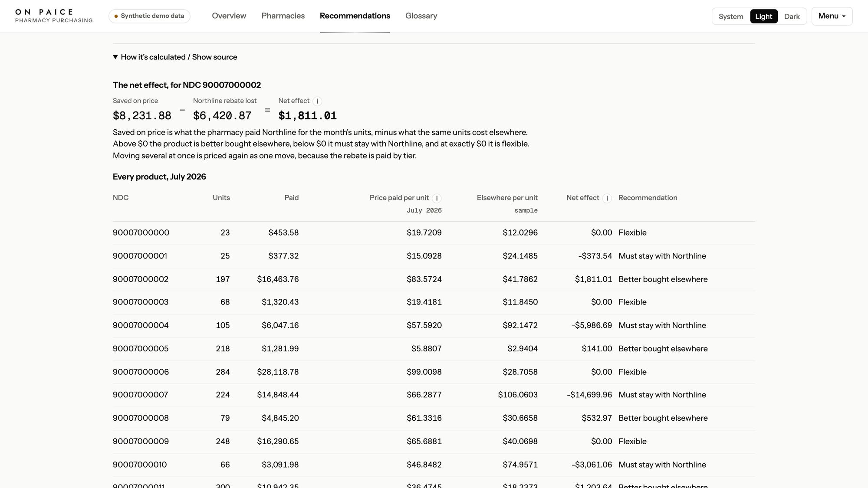Click the $99.0098 price per unit

pos(424,372)
